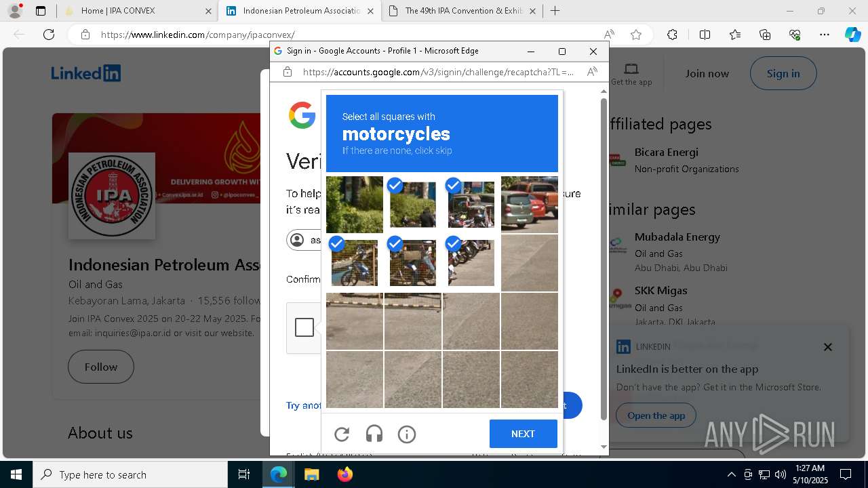Open Favorites list icon
Screen dimensions: 868x488
[x=735, y=35]
